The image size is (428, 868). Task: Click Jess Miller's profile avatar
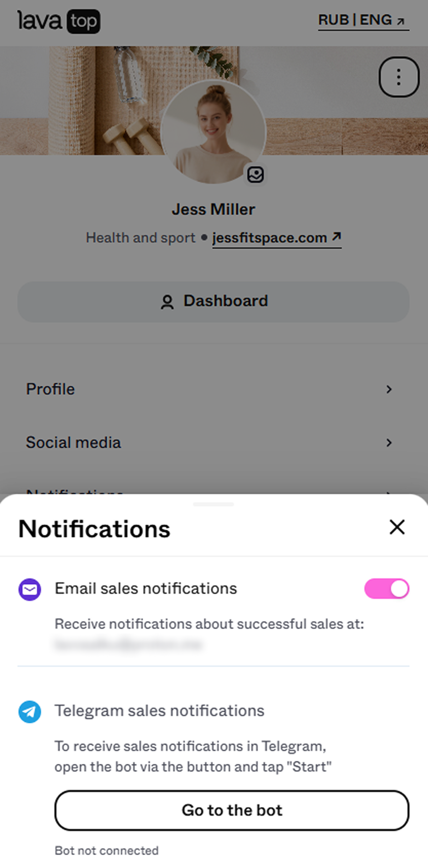(213, 131)
